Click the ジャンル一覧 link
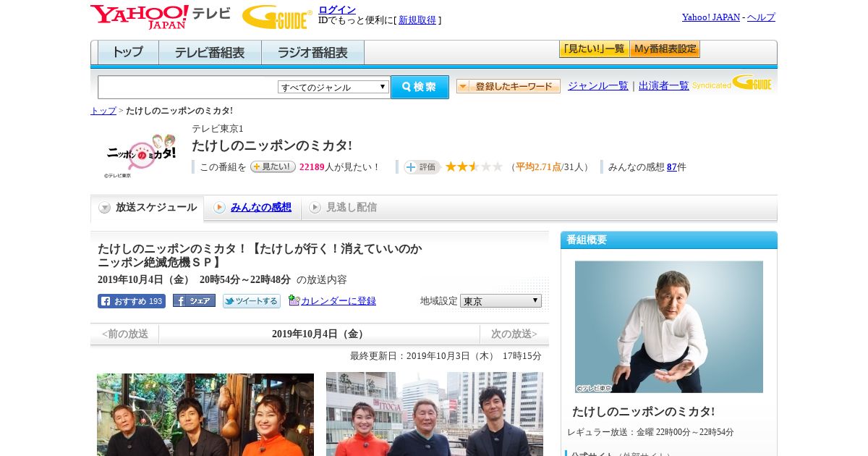 pyautogui.click(x=598, y=86)
